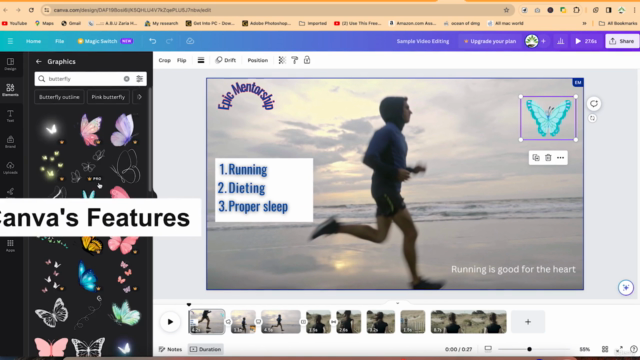Add a new page to timeline
Viewport: 640px width, 360px height.
(528, 322)
